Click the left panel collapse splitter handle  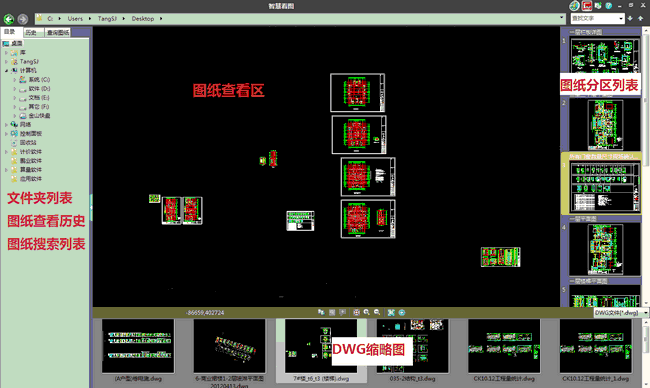coord(91,207)
